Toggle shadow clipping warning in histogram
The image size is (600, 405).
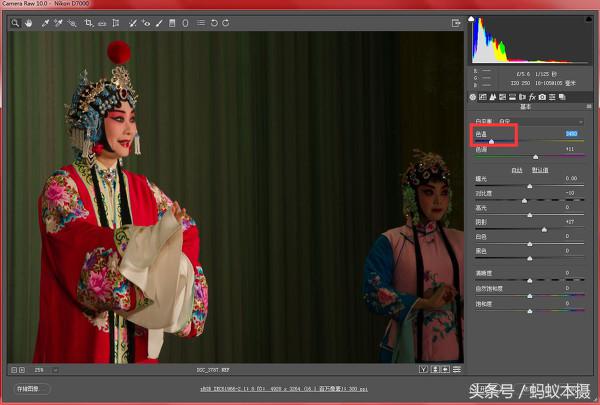coord(471,19)
